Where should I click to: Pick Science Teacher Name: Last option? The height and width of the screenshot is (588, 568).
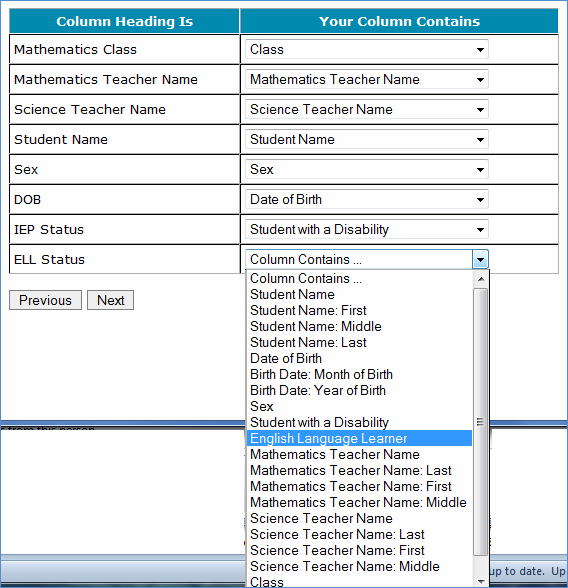point(359,534)
